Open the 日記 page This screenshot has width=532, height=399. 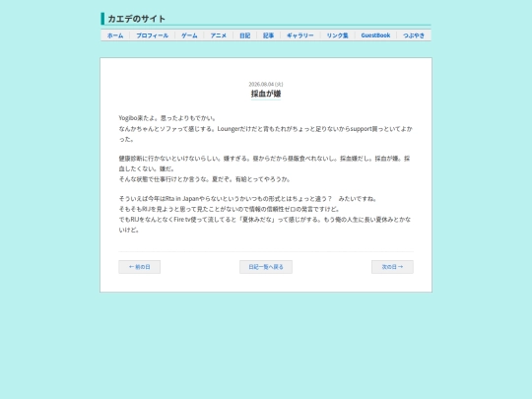[244, 35]
